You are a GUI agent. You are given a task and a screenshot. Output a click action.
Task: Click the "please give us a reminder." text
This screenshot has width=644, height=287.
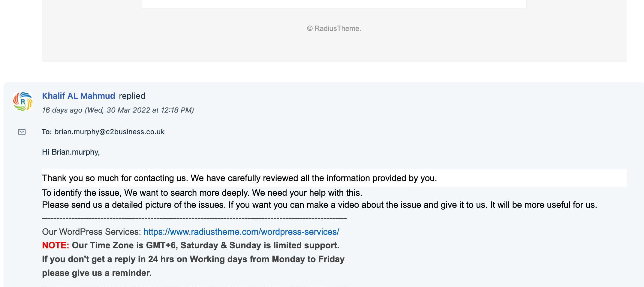point(97,273)
